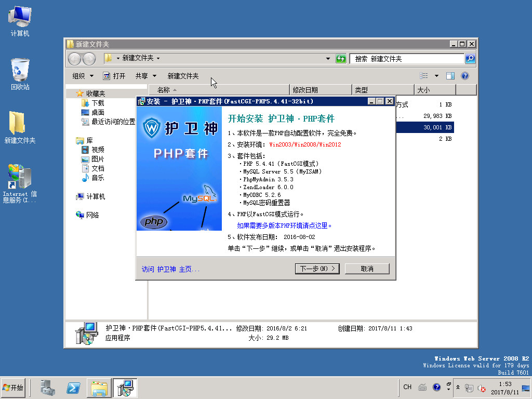Screen dimensions: 532x399
Task: Click the 打开 toolbar button
Action: pos(114,76)
